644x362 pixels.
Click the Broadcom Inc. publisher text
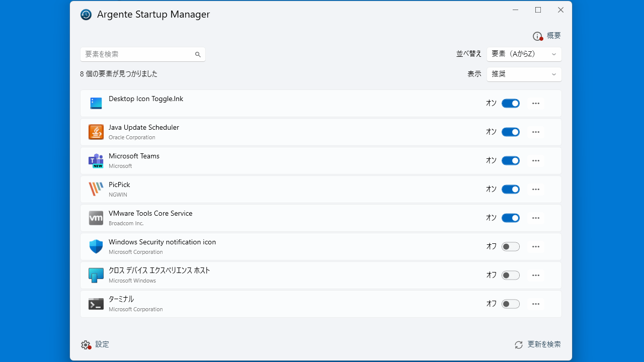point(126,223)
